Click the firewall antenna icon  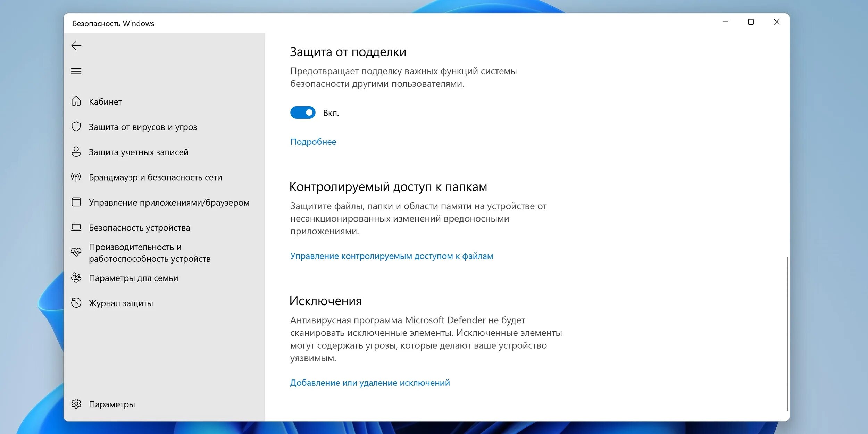coord(76,177)
